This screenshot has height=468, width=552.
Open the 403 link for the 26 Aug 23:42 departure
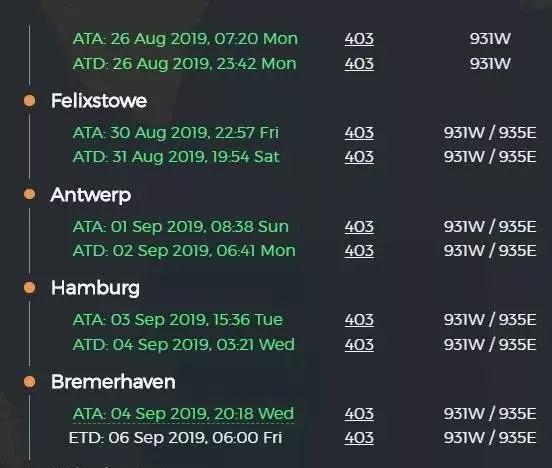coord(359,64)
